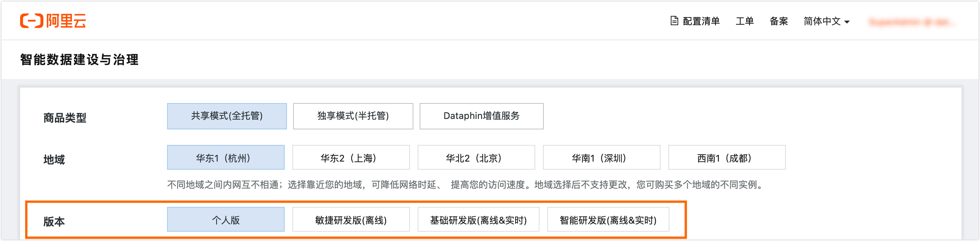This screenshot has width=980, height=241.
Task: Open 备案 in the top navigation
Action: 779,21
